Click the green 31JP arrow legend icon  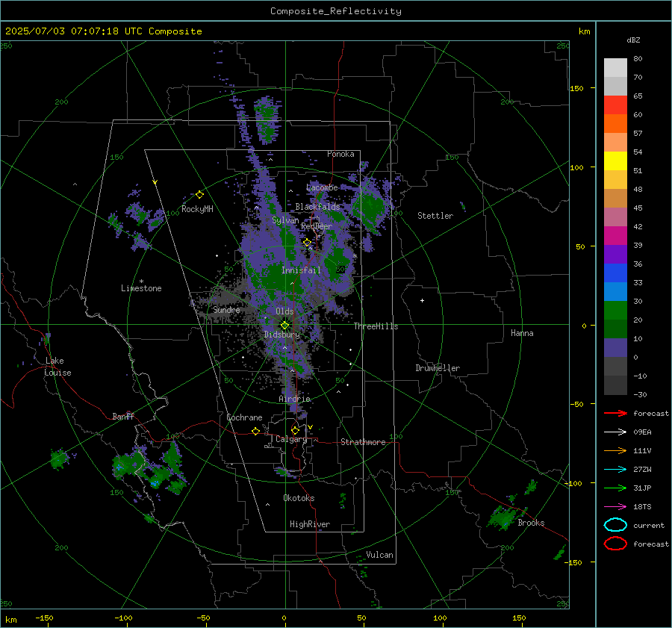point(615,488)
